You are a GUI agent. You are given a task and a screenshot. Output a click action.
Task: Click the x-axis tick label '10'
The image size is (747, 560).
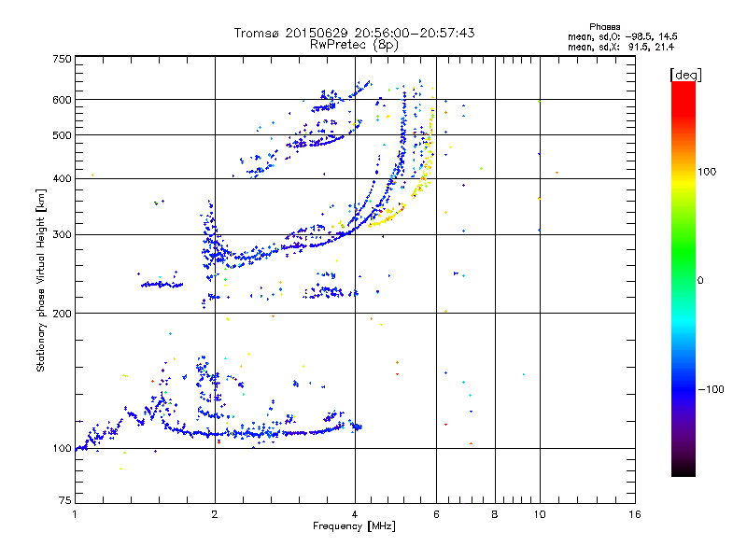tap(540, 514)
